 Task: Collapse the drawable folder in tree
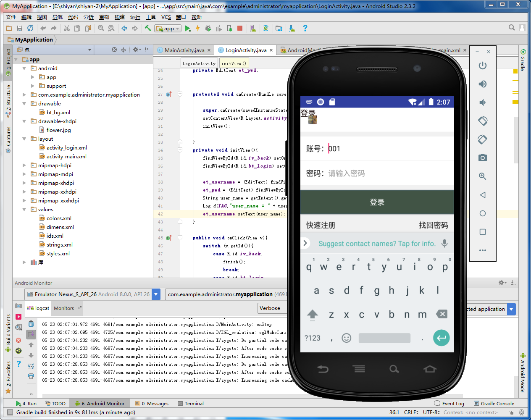pyautogui.click(x=24, y=103)
